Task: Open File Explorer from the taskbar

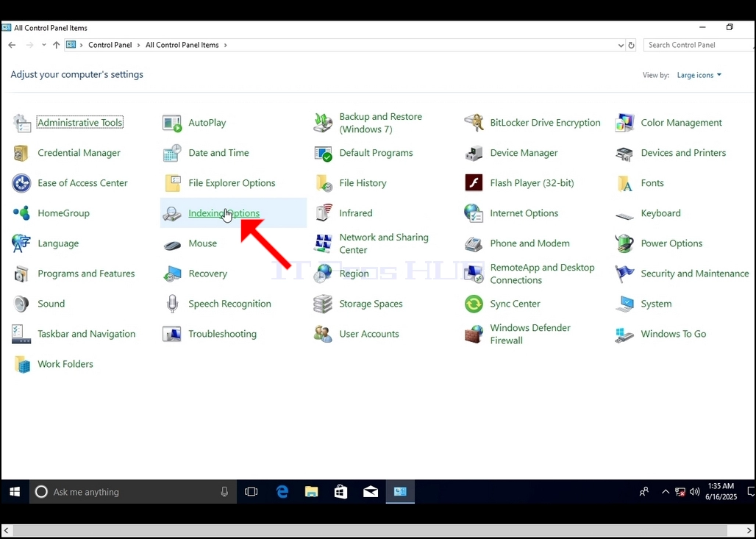Action: 312,492
